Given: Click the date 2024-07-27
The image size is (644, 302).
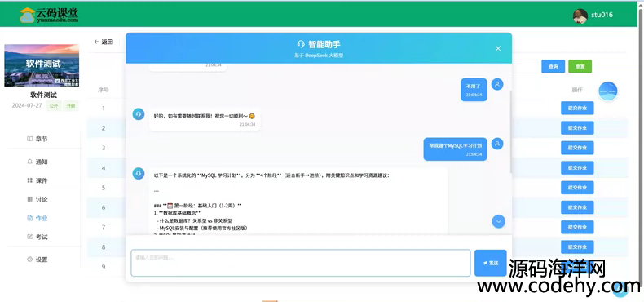Looking at the screenshot, I should tap(27, 106).
